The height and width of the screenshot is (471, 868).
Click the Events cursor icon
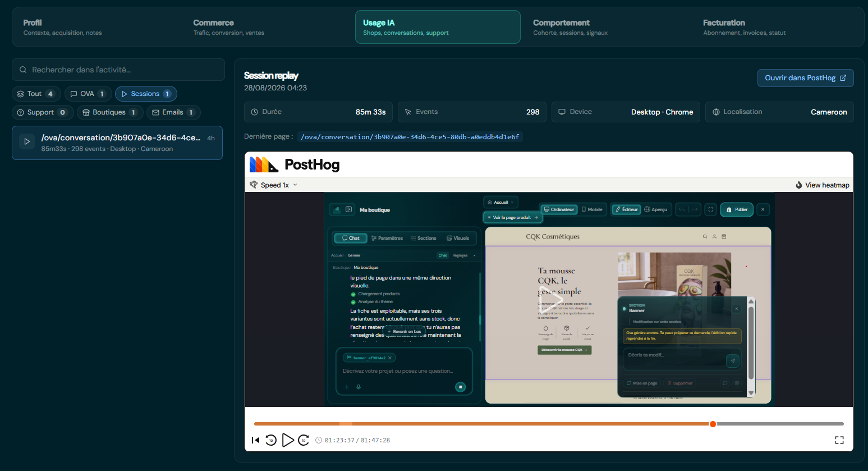(x=408, y=112)
